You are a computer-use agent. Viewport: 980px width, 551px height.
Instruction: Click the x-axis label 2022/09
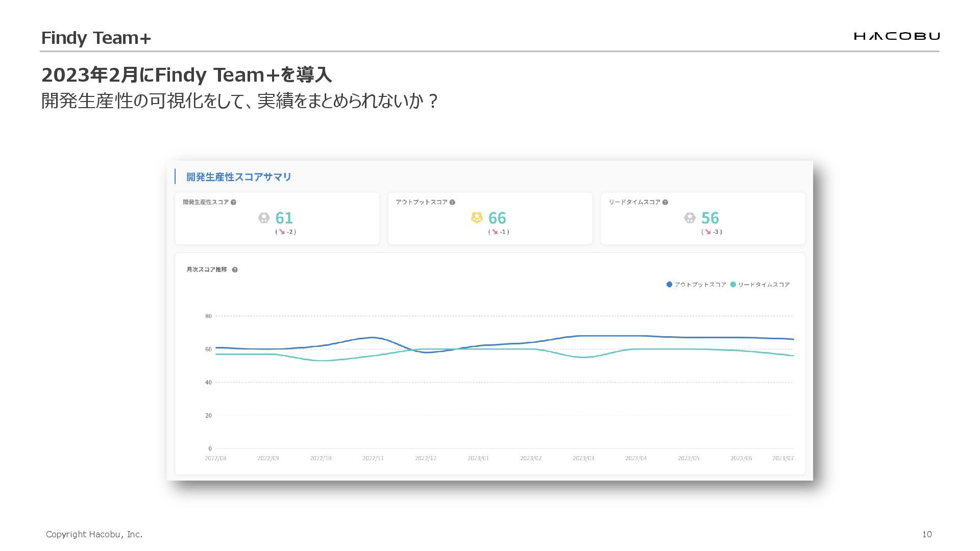[x=268, y=458]
